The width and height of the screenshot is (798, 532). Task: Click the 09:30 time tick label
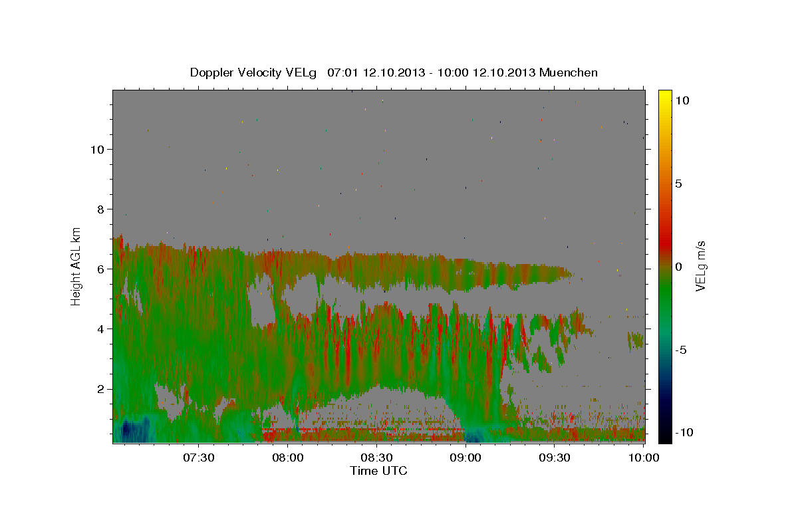click(555, 458)
